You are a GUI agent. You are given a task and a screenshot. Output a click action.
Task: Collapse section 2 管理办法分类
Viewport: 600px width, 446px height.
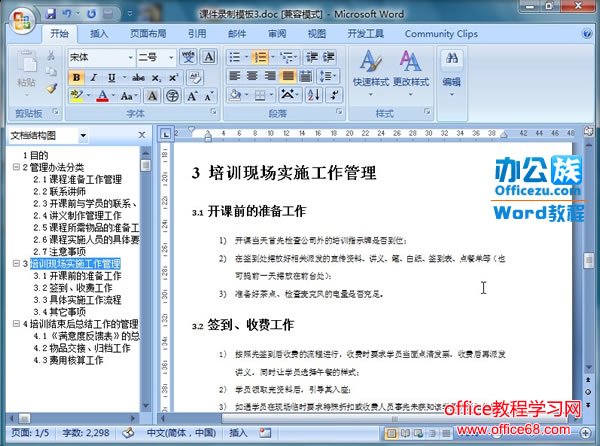click(x=16, y=167)
